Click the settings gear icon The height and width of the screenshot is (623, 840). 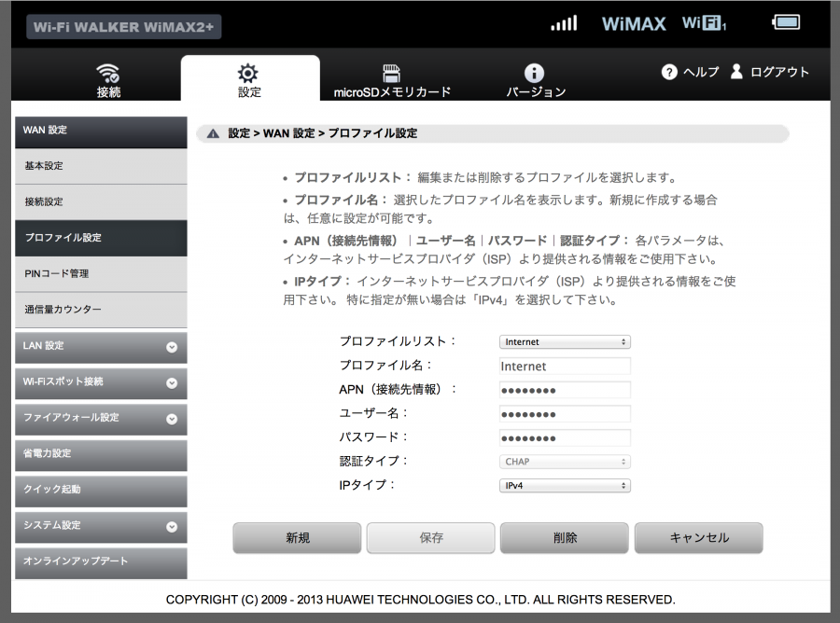248,73
